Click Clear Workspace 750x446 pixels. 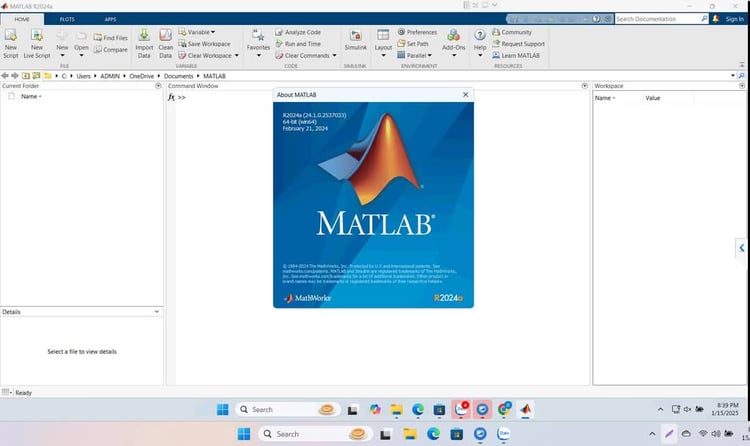205,56
